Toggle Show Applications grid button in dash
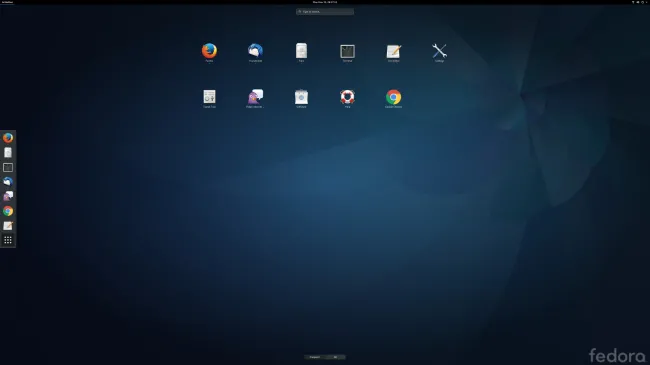650x365 pixels. pyautogui.click(x=8, y=240)
